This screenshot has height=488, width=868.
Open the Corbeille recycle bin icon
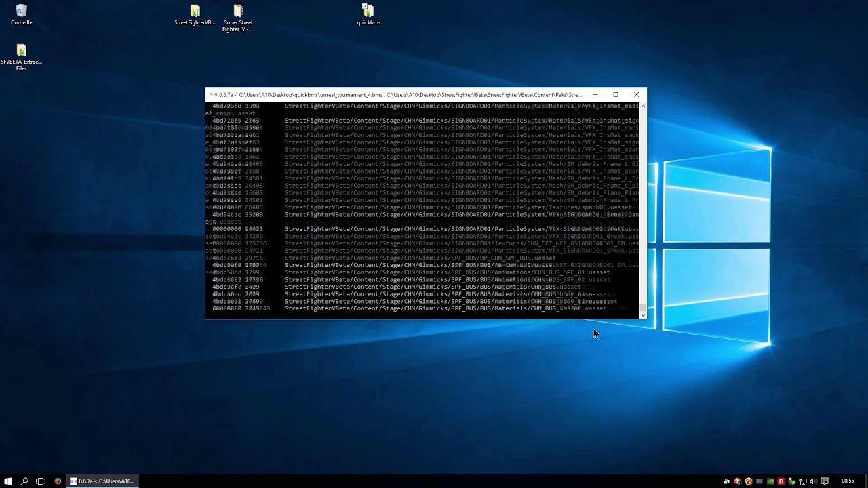[21, 15]
